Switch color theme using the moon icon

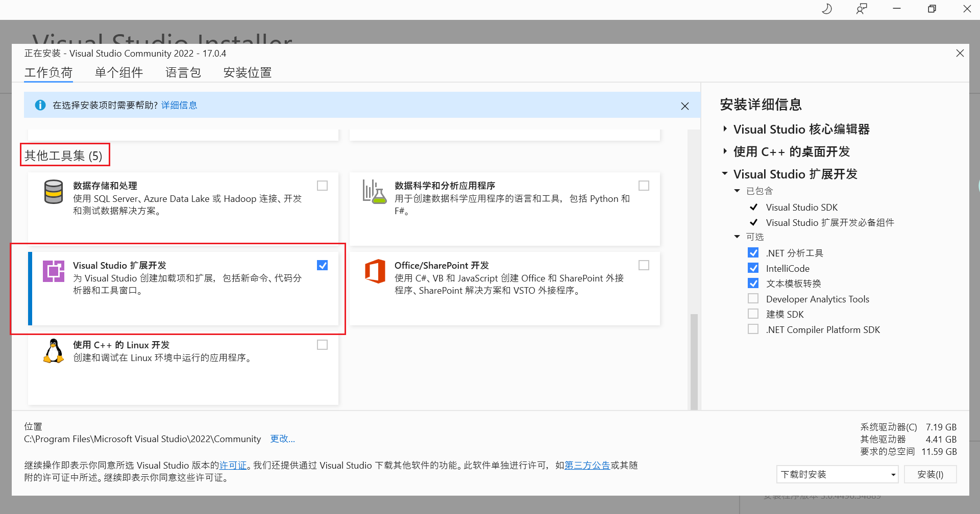pyautogui.click(x=827, y=9)
